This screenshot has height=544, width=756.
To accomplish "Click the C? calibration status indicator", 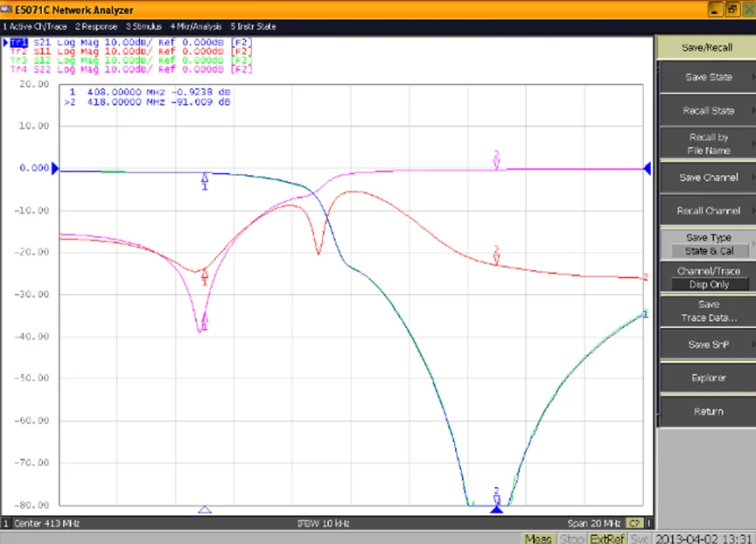I will 633,523.
